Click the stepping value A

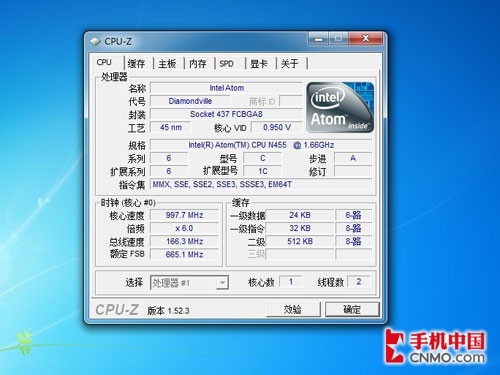(x=353, y=158)
